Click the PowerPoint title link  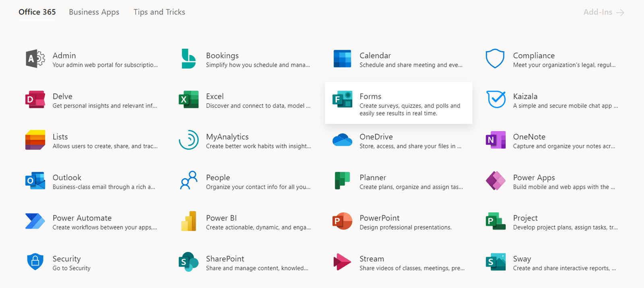click(379, 218)
